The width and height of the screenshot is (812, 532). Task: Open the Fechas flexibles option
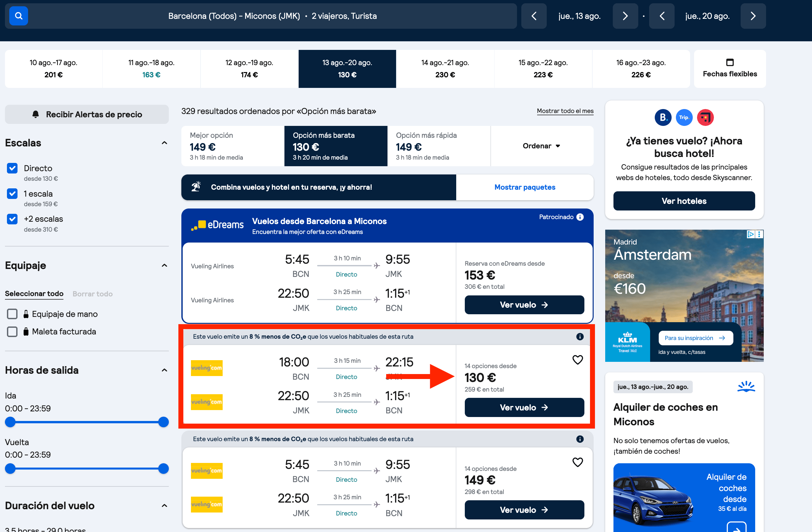[730, 69]
